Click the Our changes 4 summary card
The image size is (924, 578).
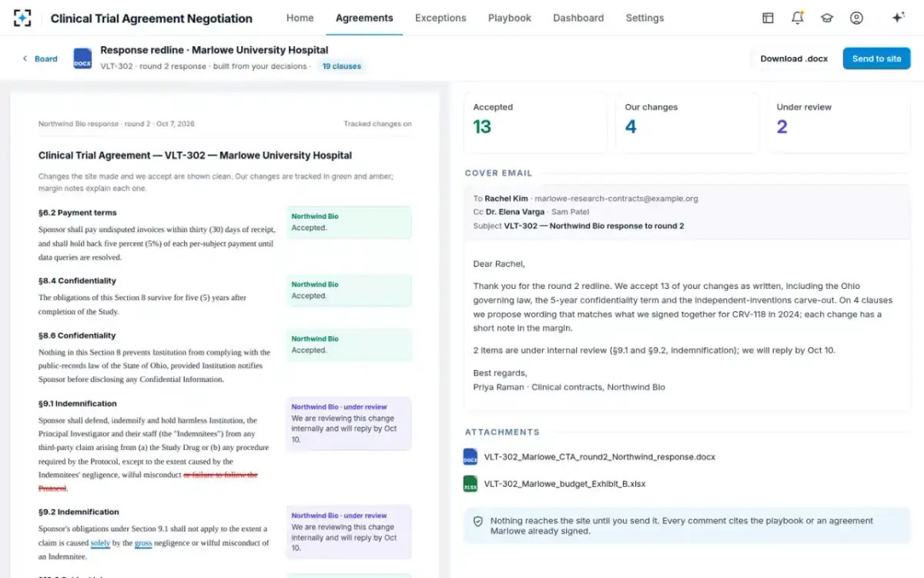pyautogui.click(x=686, y=123)
